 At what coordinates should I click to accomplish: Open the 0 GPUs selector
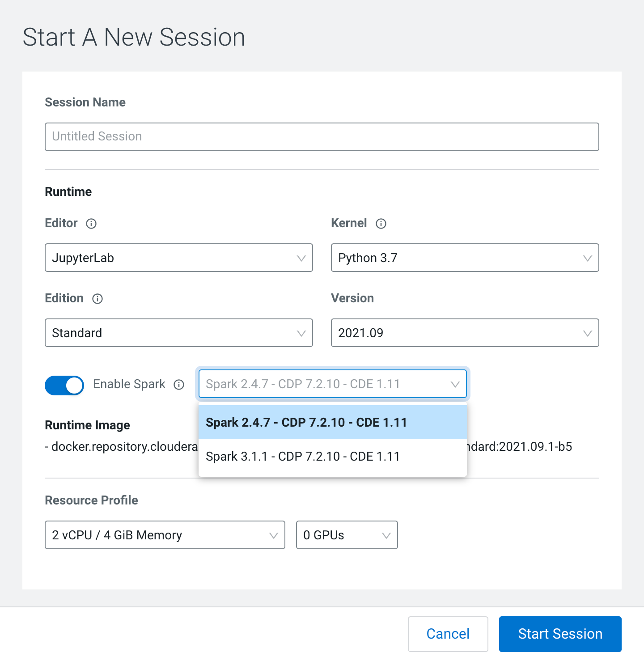tap(347, 535)
